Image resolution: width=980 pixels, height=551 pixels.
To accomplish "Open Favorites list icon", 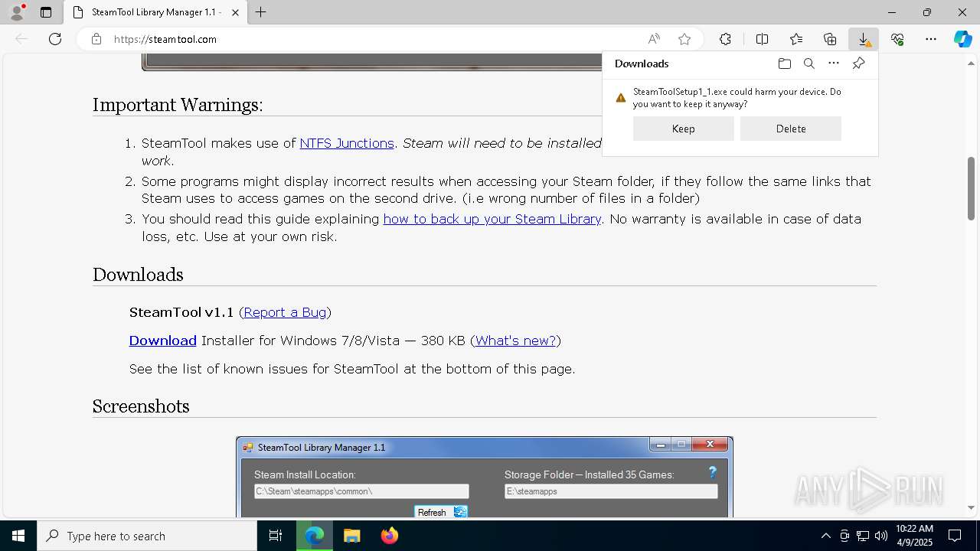I will [x=796, y=39].
